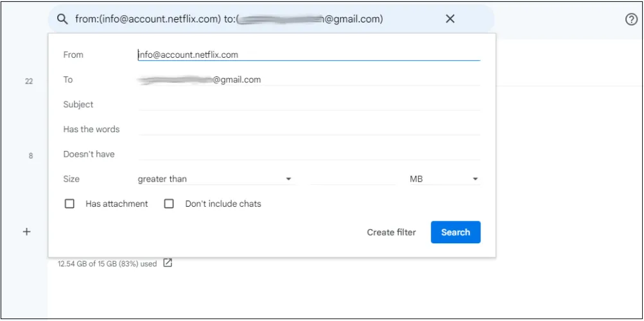Click the search bar query text
This screenshot has height=321, width=644.
tap(229, 19)
